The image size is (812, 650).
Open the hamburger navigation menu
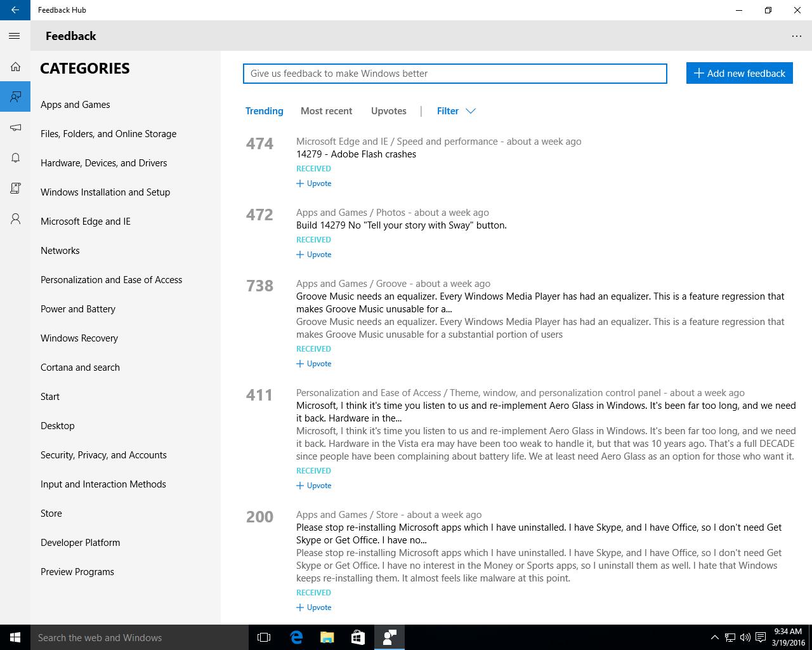coord(15,36)
